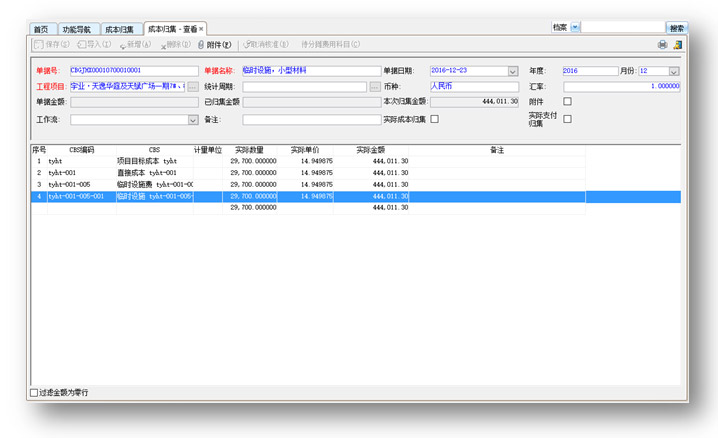718x438 pixels.
Task: Click the 单据号 input field
Action: 134,71
